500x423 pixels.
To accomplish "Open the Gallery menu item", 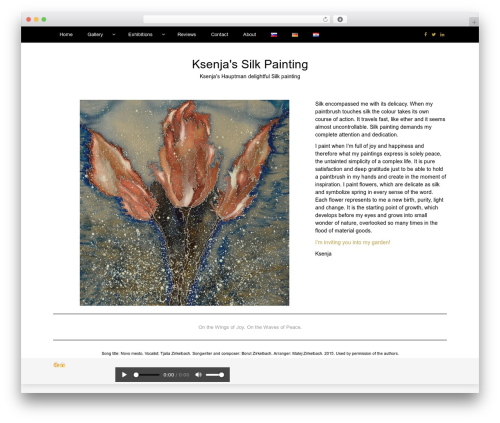I will point(95,34).
